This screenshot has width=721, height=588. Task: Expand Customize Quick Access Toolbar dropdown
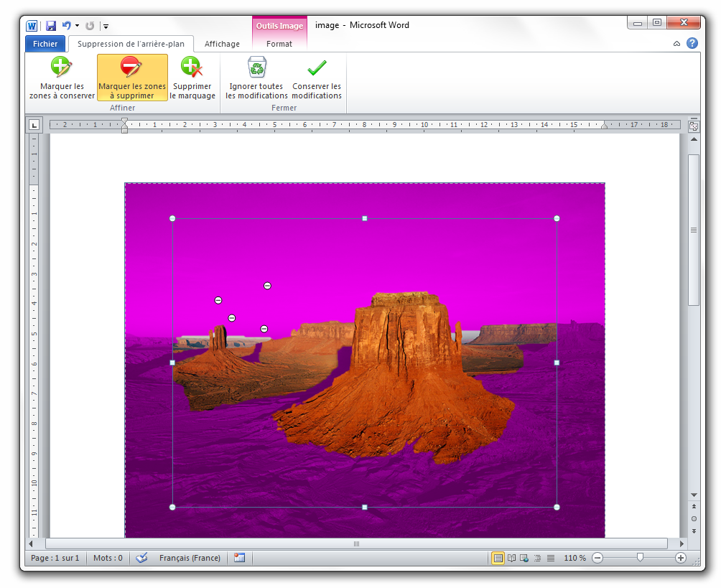point(106,27)
